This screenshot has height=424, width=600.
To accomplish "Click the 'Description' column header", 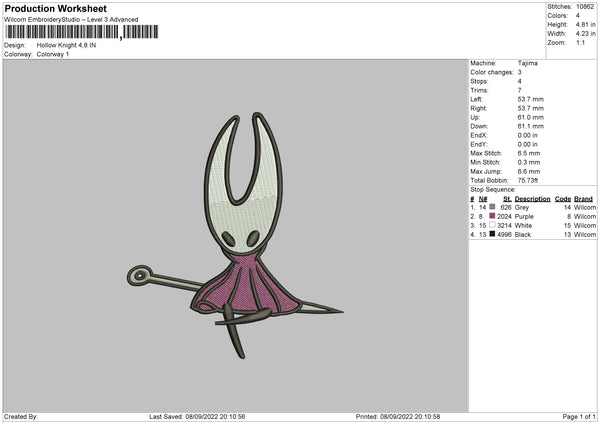I will point(532,199).
